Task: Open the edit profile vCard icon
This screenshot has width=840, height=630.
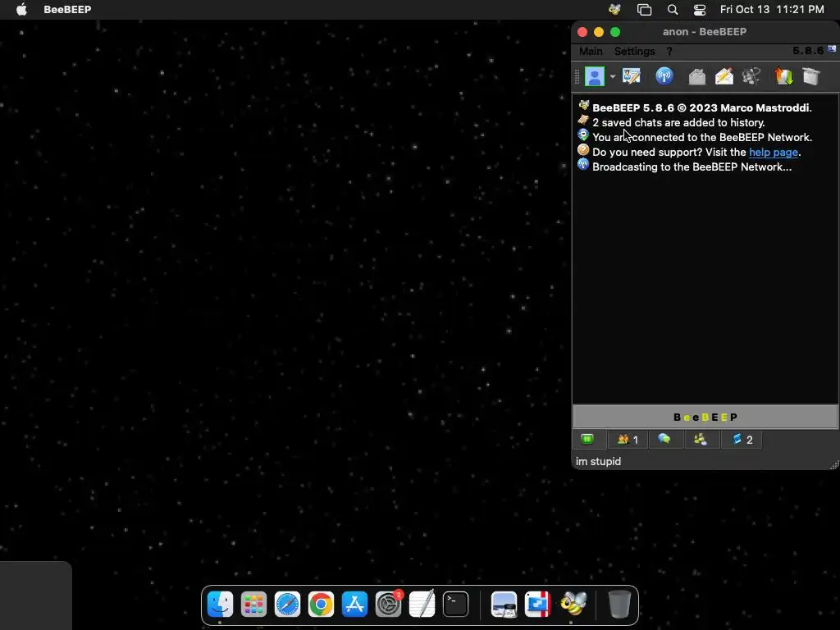Action: coord(632,76)
